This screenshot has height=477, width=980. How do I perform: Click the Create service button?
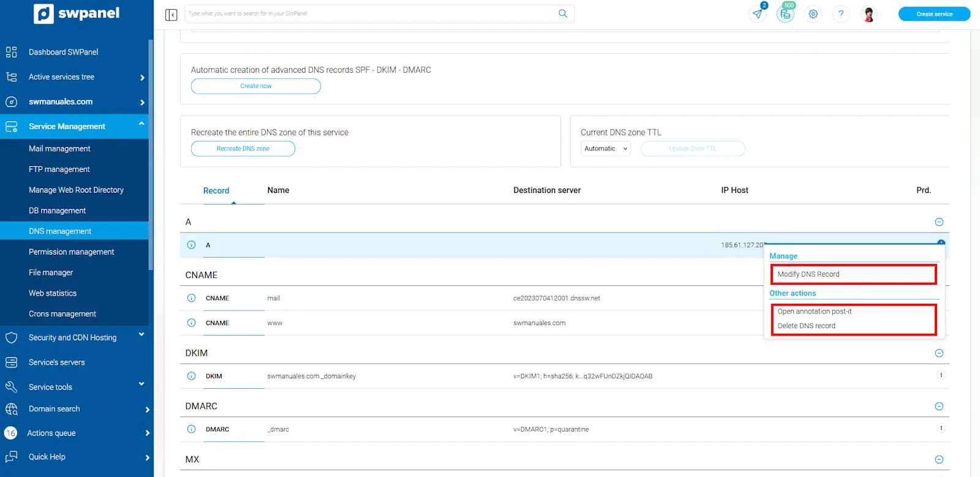click(933, 14)
